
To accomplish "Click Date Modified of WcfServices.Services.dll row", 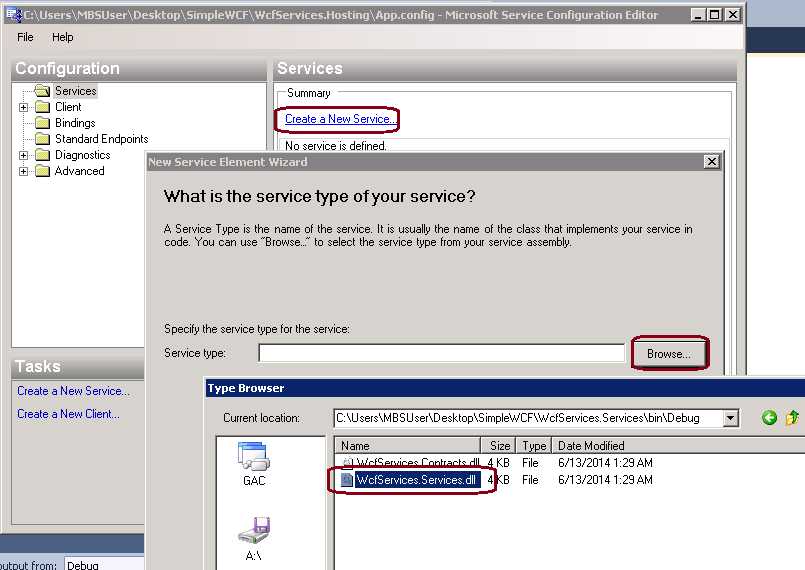I will coord(605,480).
